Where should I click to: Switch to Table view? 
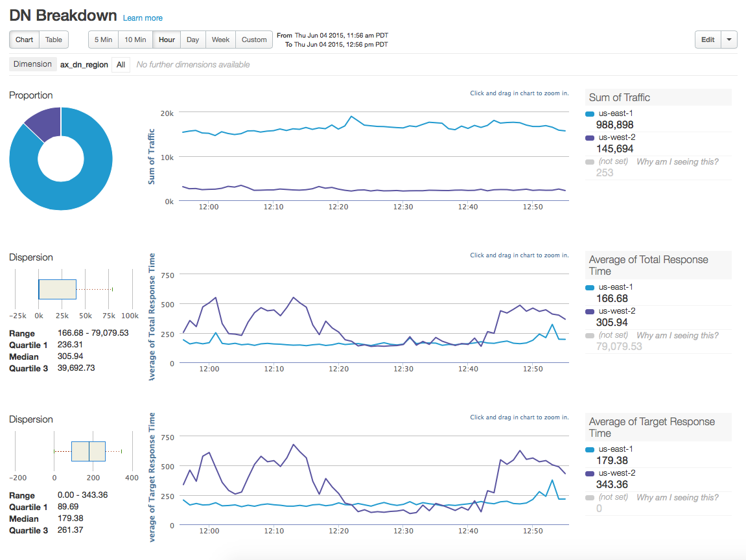tap(54, 40)
